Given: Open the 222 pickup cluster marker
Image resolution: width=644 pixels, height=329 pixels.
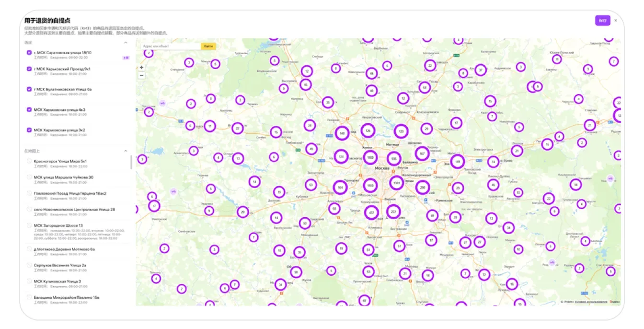Looking at the screenshot, I should [x=393, y=211].
